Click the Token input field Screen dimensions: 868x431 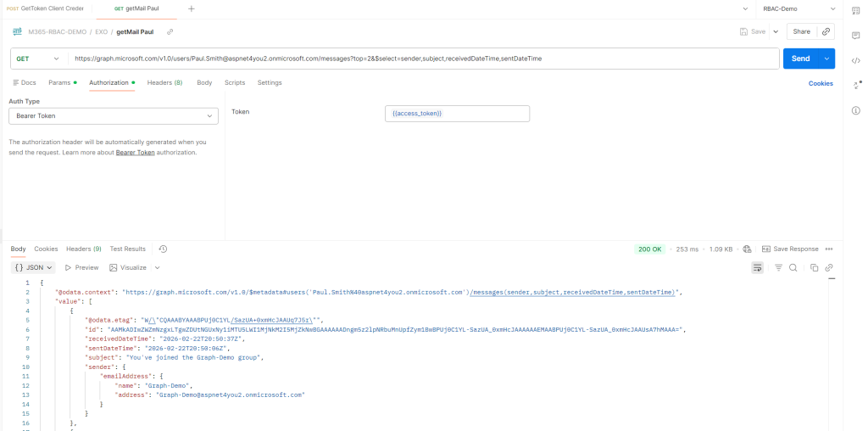(457, 114)
